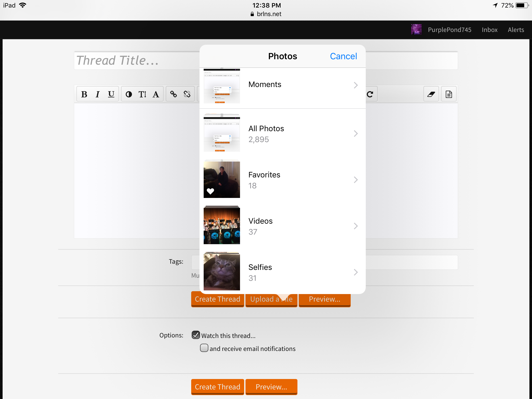
Task: Click the unlink broken-chain icon
Action: click(187, 94)
